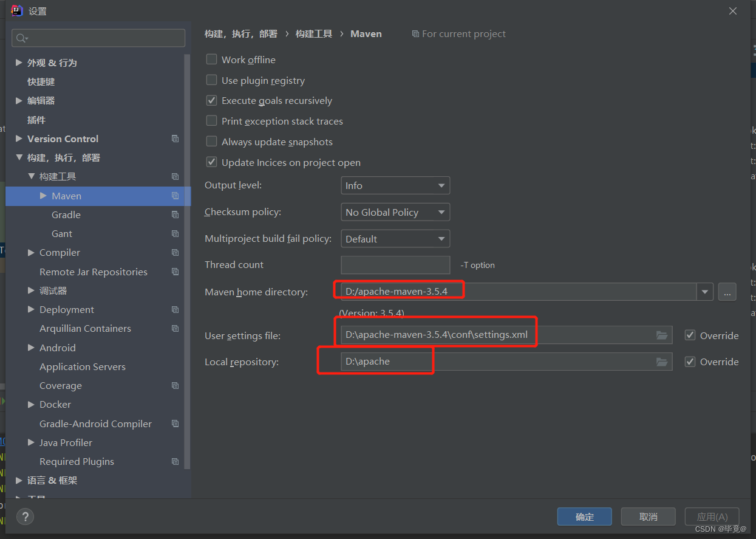Click the 应用(A) button
756x539 pixels.
point(712,517)
